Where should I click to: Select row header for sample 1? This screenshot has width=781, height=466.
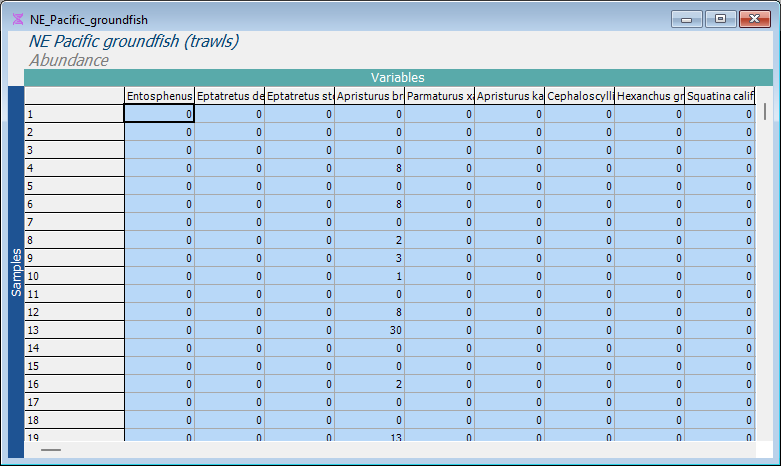coord(74,114)
